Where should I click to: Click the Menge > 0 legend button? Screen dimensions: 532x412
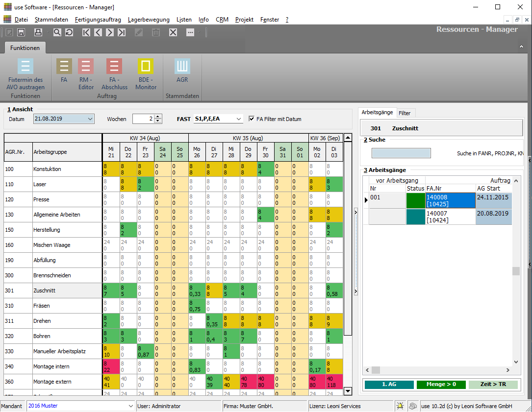(441, 384)
